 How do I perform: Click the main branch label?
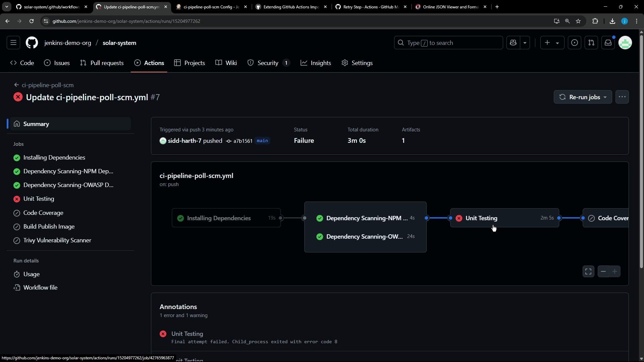(x=262, y=141)
